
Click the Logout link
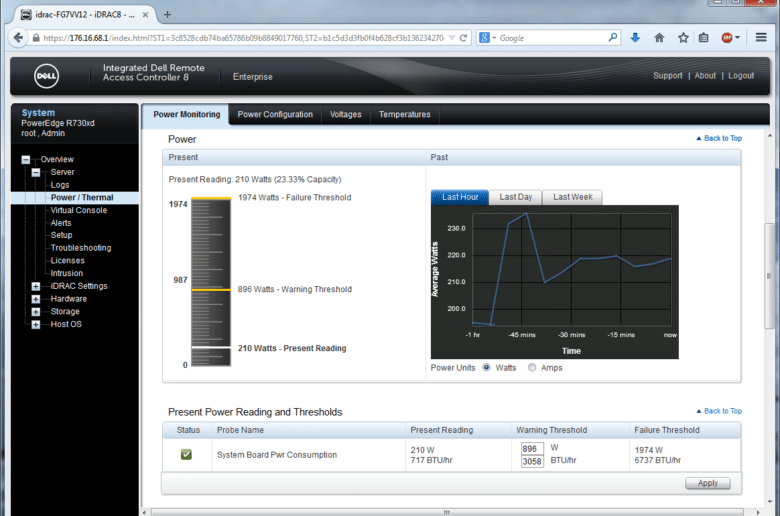coord(741,76)
